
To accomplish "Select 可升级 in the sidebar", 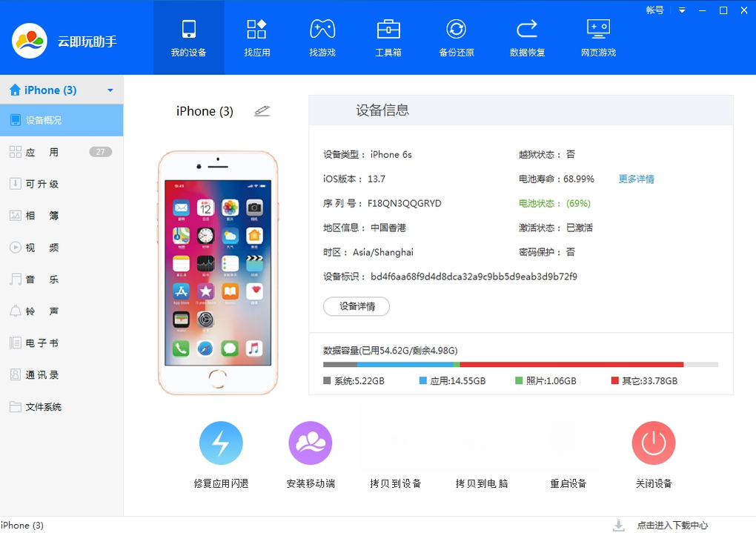I will [x=62, y=184].
